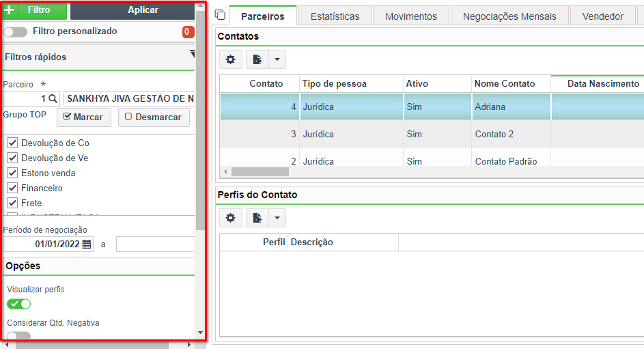Switch to the Estatísticas tab
Screen dimensions: 644x349
point(335,16)
